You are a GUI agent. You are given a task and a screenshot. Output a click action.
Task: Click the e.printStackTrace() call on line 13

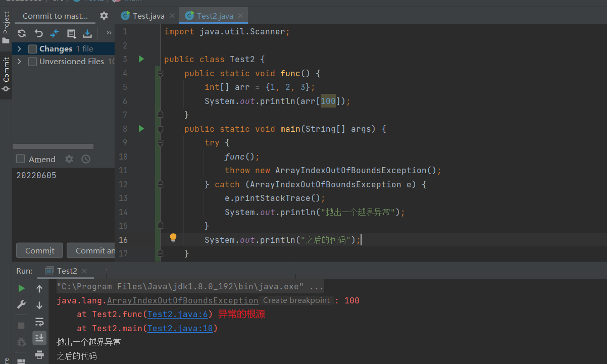point(275,198)
